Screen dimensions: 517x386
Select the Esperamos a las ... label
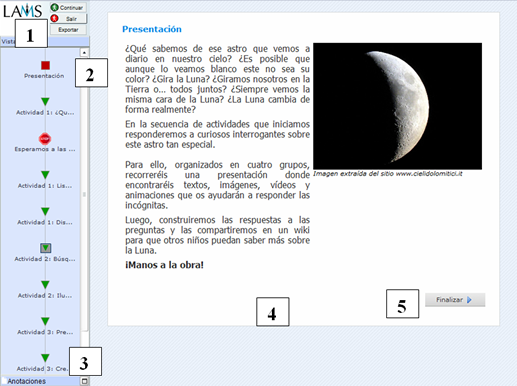pos(45,149)
